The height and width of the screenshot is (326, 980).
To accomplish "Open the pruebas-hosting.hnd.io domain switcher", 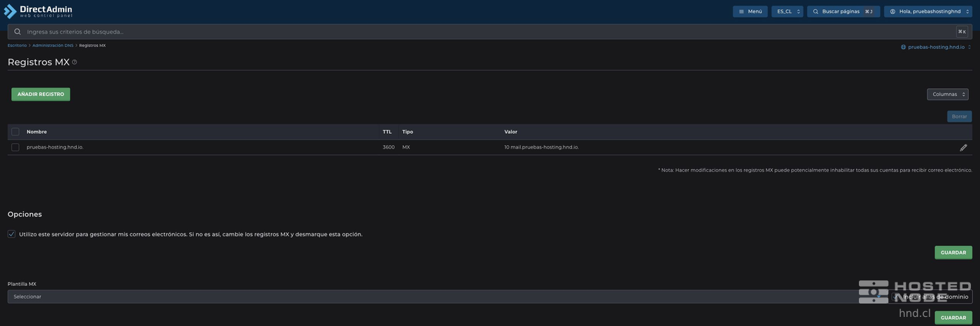I will pyautogui.click(x=936, y=47).
